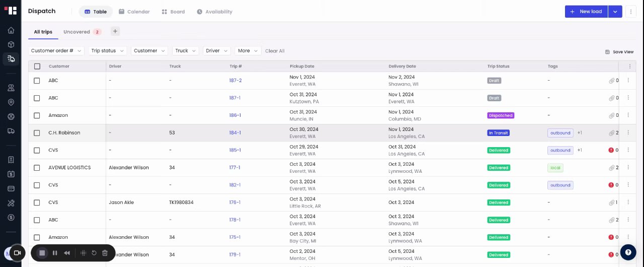
Task: Open the help question mark button
Action: pyautogui.click(x=628, y=253)
